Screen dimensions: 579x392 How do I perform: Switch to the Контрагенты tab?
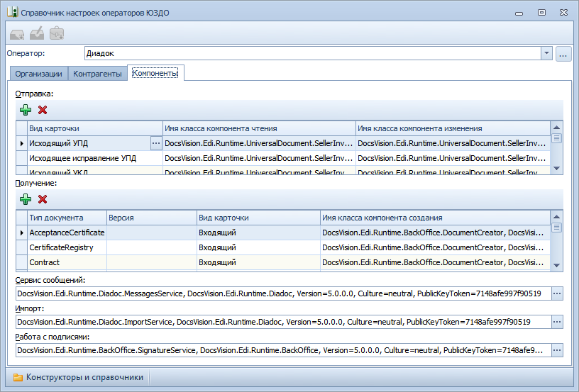point(98,73)
